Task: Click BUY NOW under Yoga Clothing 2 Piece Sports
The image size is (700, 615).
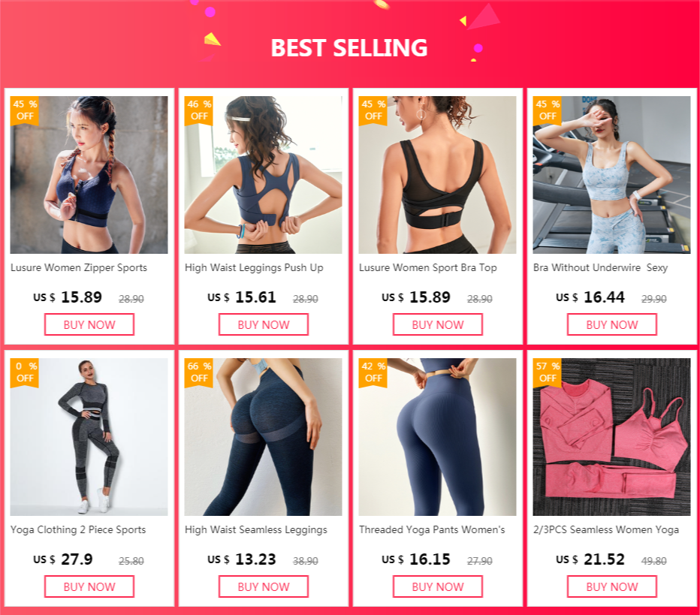Action: (x=89, y=586)
